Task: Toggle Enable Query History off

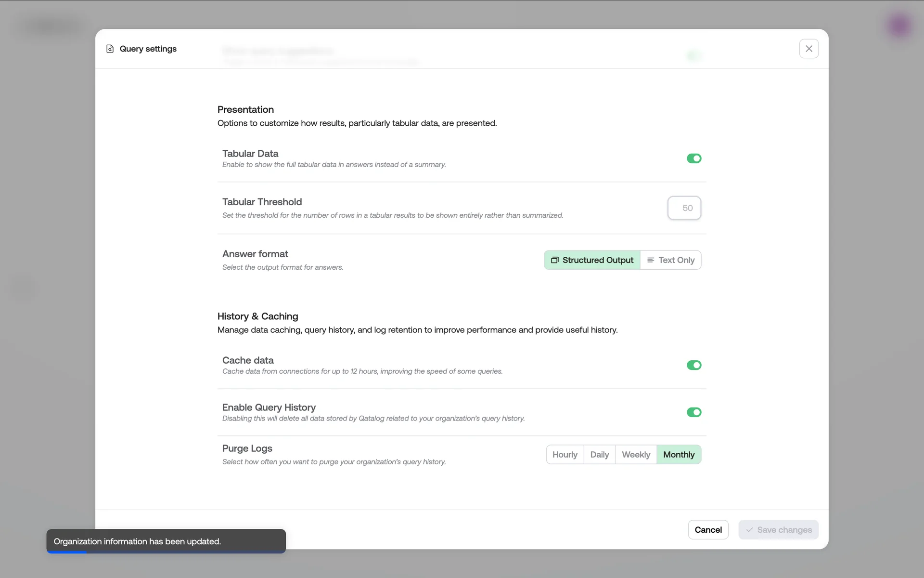Action: click(x=693, y=412)
